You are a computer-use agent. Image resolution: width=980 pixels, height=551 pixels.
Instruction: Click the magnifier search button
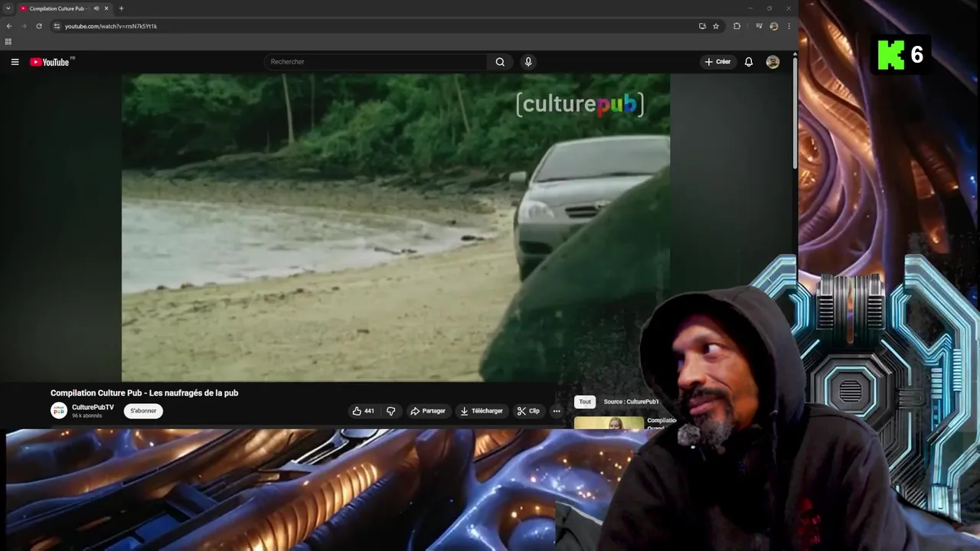500,62
